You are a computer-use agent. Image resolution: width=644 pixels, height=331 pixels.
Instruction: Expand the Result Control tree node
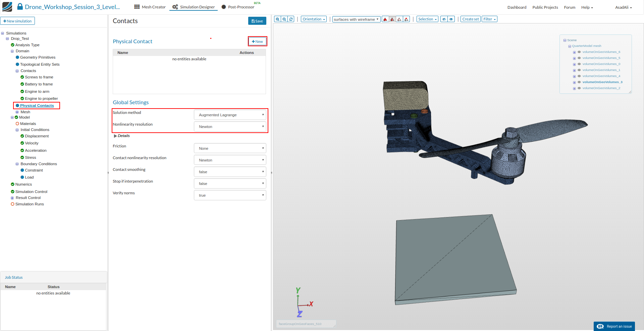[x=12, y=198]
